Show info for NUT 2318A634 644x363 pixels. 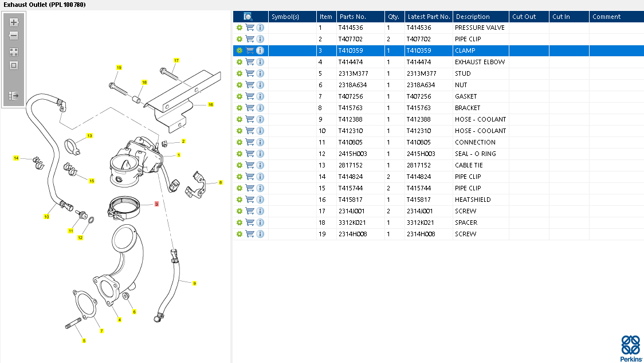point(260,85)
